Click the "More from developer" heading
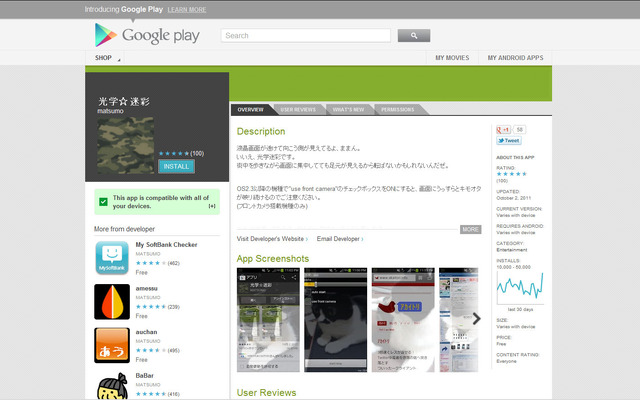 click(x=124, y=229)
